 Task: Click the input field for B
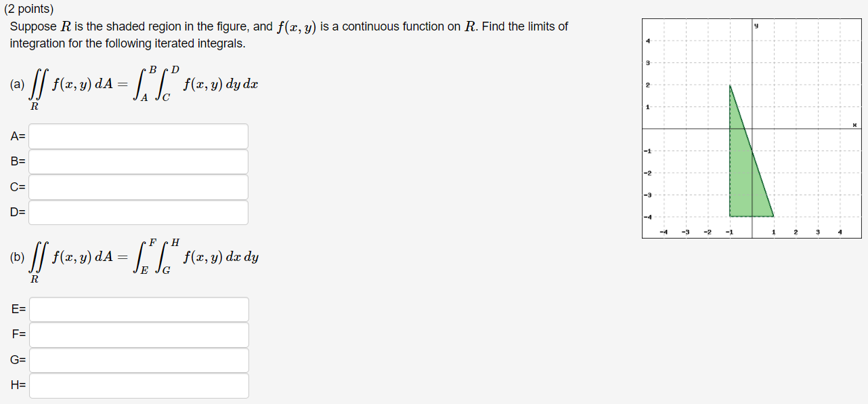138,161
